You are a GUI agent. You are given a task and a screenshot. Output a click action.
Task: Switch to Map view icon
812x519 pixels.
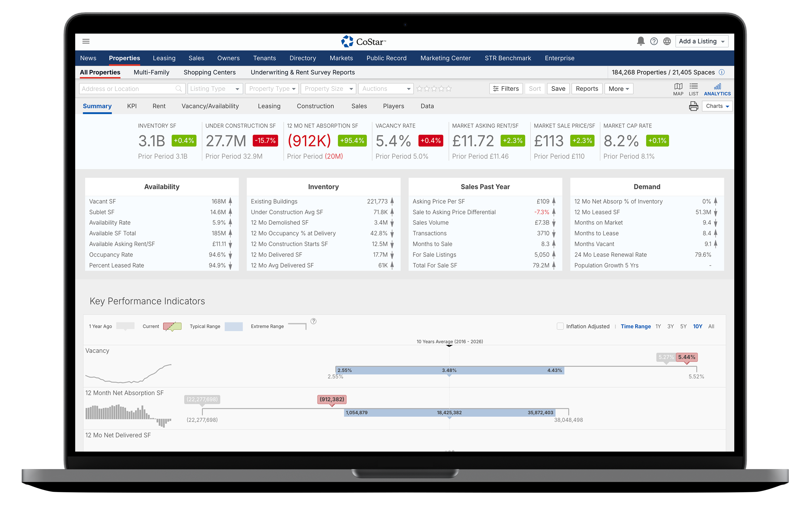(x=678, y=89)
